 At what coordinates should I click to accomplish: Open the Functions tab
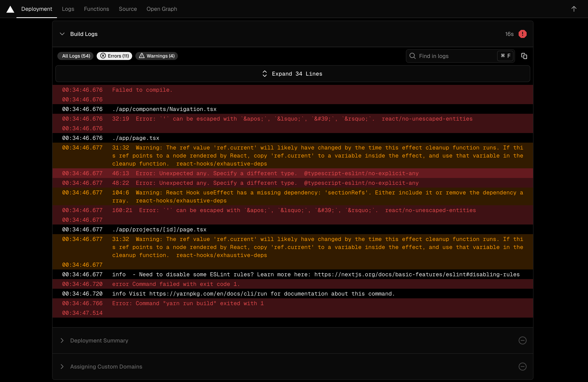pos(96,9)
